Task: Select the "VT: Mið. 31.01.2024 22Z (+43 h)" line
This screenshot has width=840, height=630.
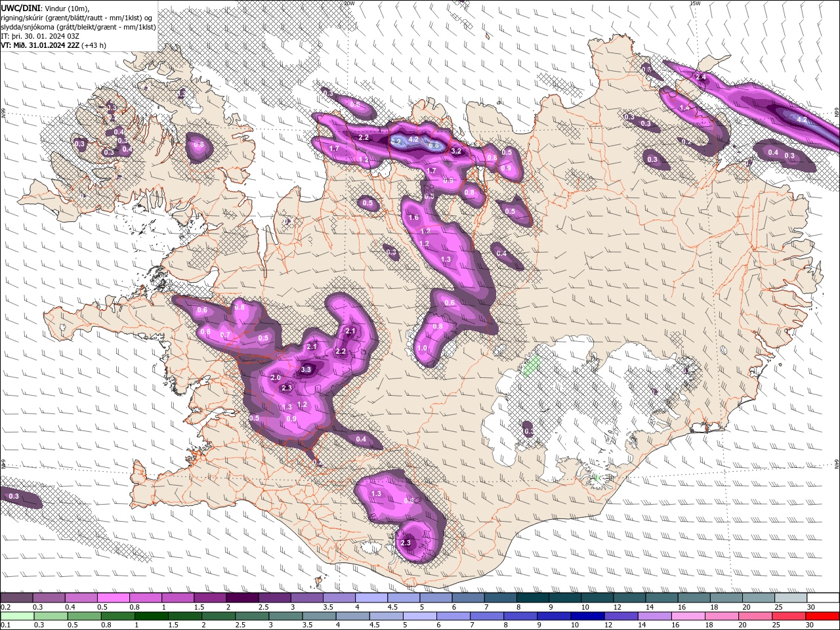Action: pyautogui.click(x=53, y=45)
